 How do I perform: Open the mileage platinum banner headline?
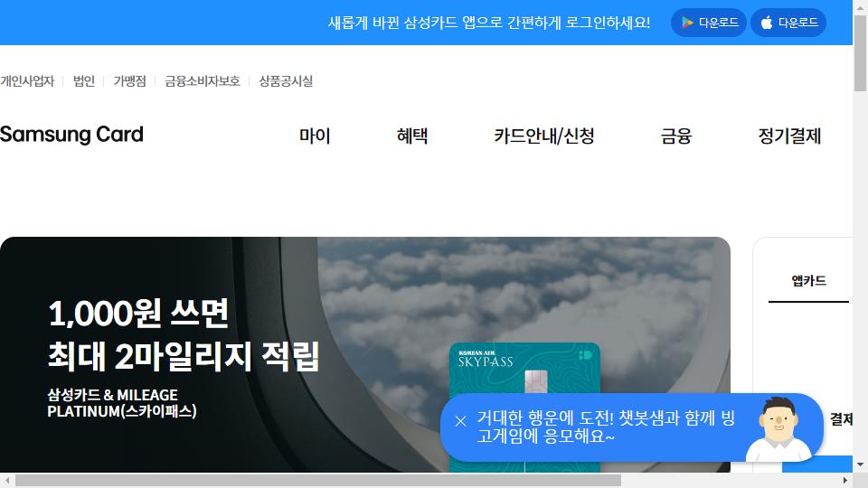184,334
